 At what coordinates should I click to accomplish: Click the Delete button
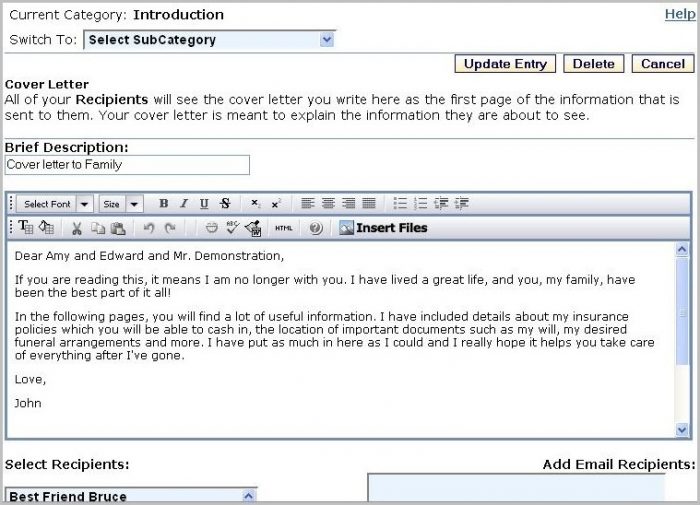pos(593,64)
